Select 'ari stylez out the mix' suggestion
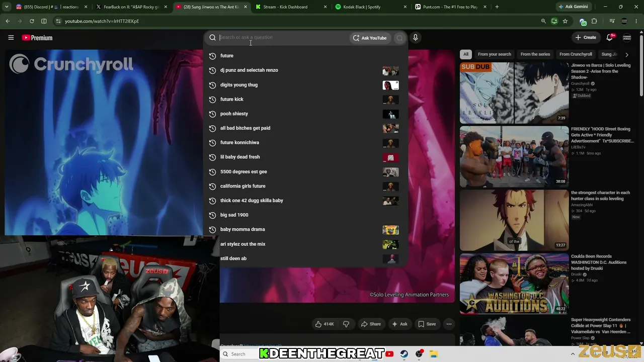The width and height of the screenshot is (644, 362). click(305, 244)
